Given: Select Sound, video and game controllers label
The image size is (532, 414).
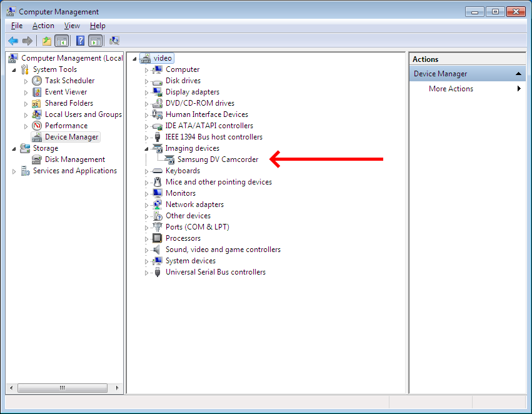Looking at the screenshot, I should 223,250.
